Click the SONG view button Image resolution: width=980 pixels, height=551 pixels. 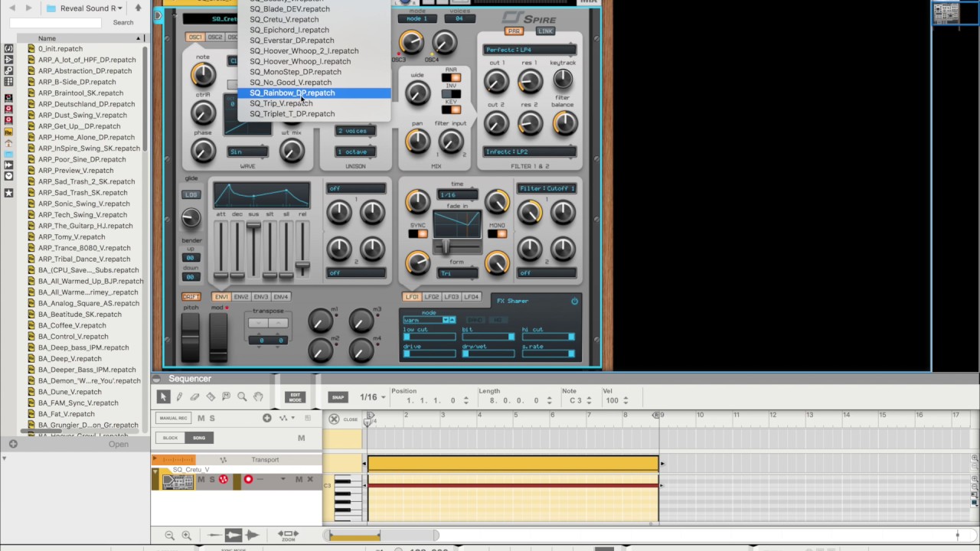[200, 438]
